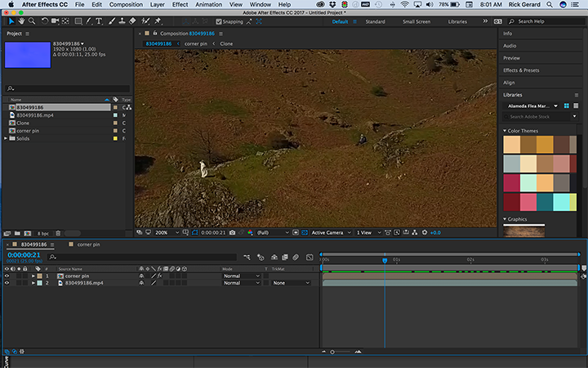Hide the corner pin layer
Image resolution: width=588 pixels, height=368 pixels.
[x=7, y=276]
